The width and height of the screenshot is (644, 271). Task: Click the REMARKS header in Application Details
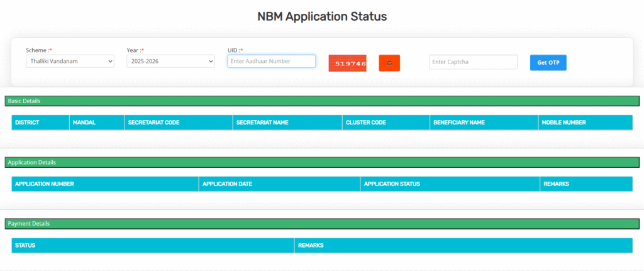click(587, 184)
